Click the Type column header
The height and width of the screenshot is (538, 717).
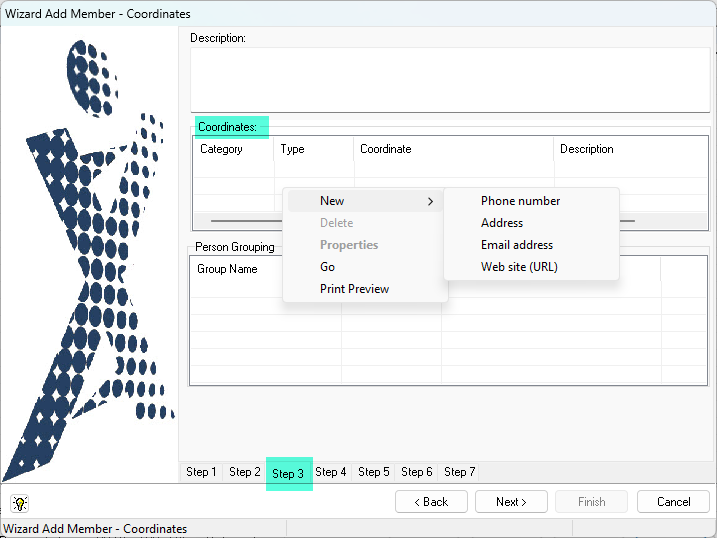point(314,149)
